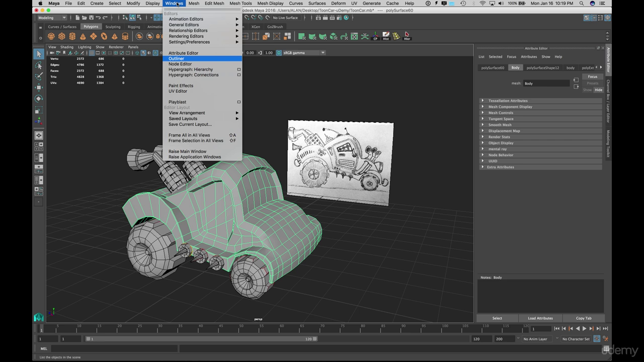
Task: Click the Maya logo in bottom-left corner
Action: coord(39,317)
